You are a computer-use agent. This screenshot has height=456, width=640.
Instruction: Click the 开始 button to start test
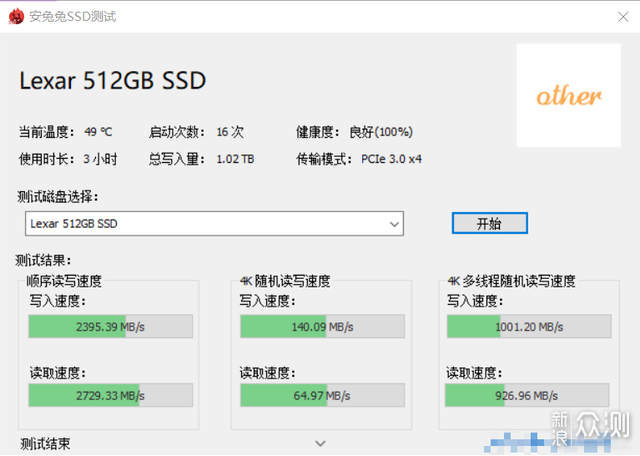[489, 223]
